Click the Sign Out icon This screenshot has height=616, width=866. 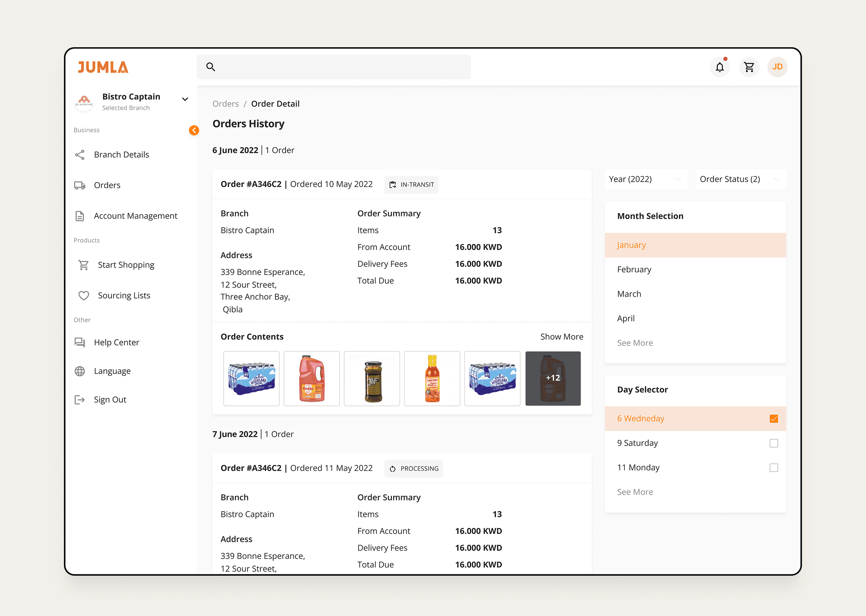pos(80,399)
